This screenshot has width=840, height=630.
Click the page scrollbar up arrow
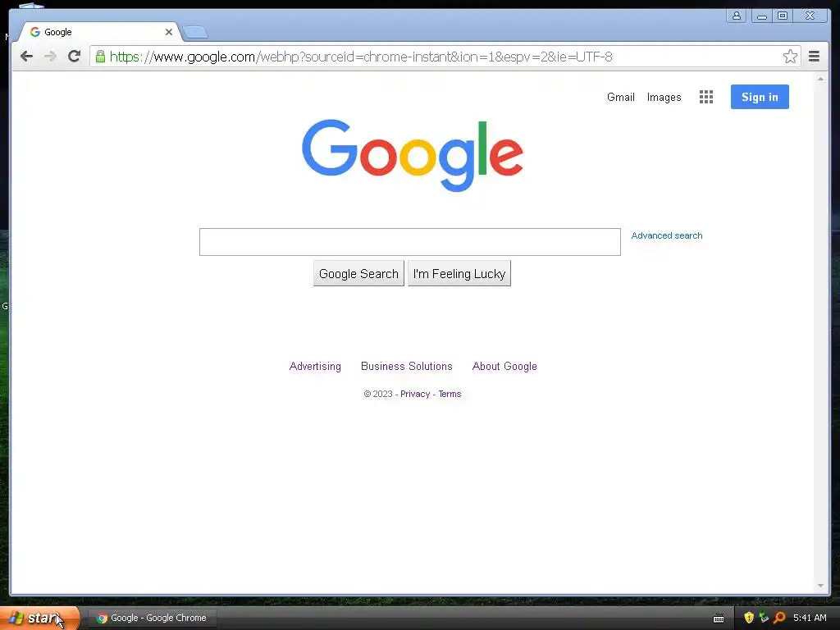tap(820, 79)
